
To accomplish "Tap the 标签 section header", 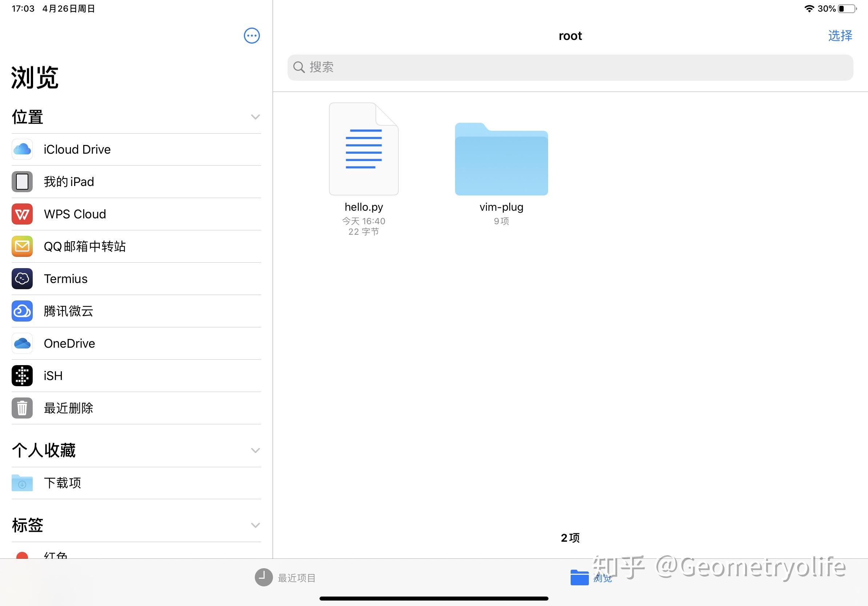I will (28, 525).
